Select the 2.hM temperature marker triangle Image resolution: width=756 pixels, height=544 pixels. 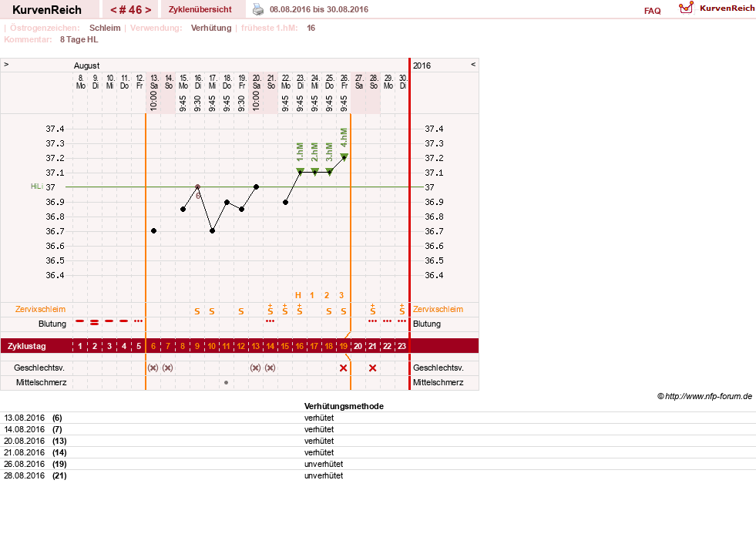(x=315, y=171)
